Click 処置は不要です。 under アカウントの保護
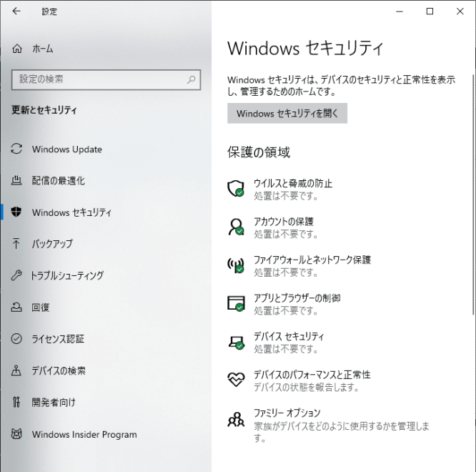The width and height of the screenshot is (476, 472). click(x=286, y=234)
